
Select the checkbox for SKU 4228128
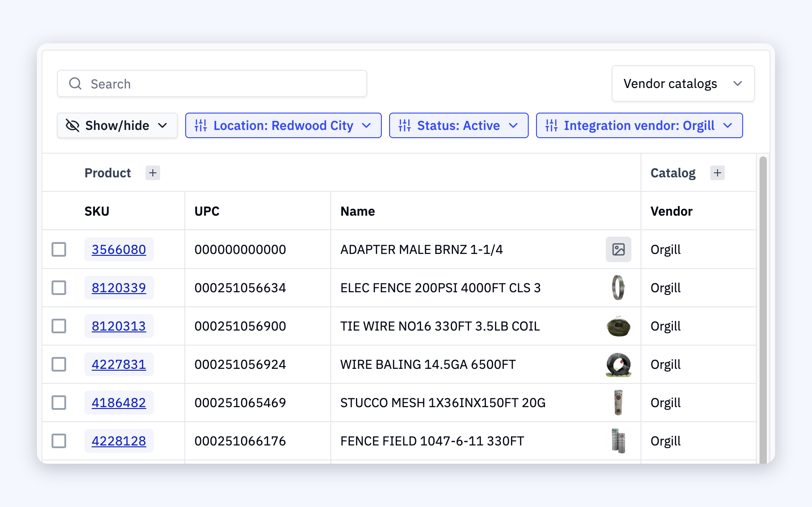coord(59,441)
